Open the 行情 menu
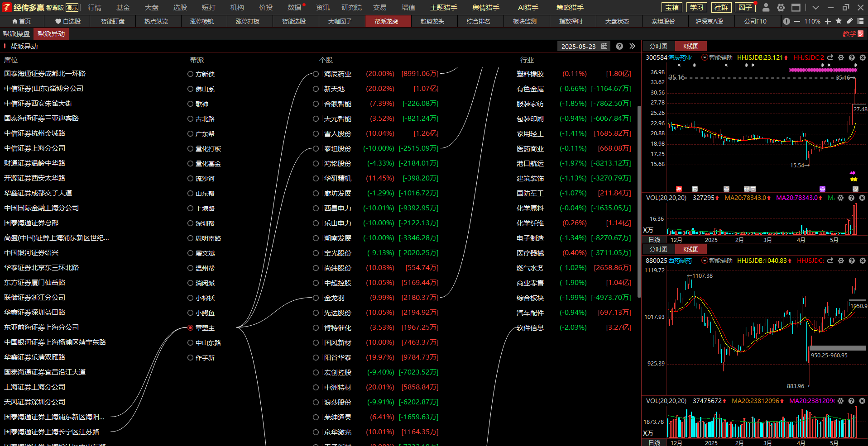 tap(95, 7)
